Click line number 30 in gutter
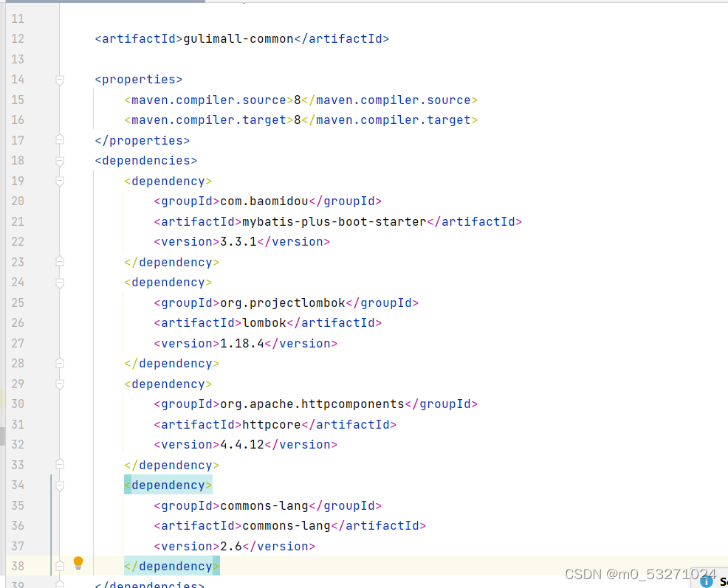Screen dimensions: 728x588 pos(18,404)
